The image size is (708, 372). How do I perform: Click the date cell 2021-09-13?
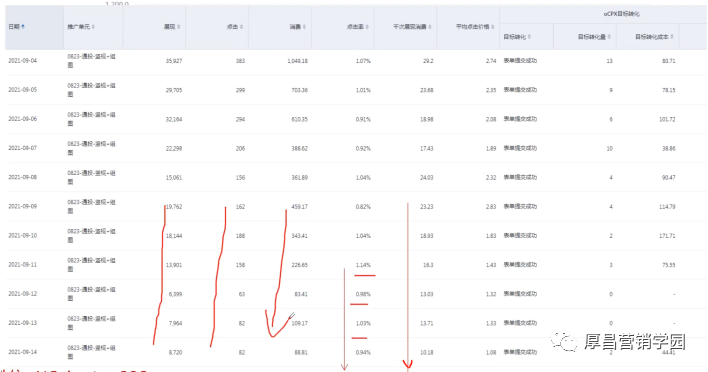pos(23,323)
